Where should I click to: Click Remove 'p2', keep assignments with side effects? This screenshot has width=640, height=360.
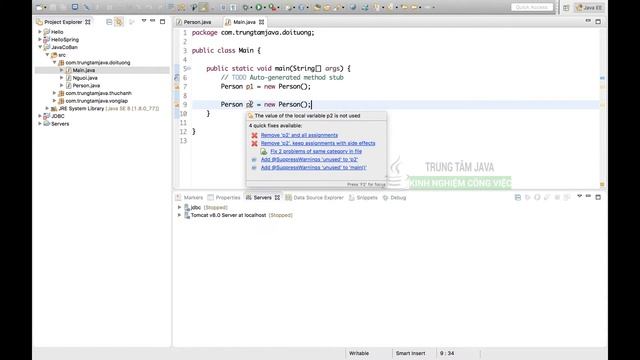click(x=318, y=143)
